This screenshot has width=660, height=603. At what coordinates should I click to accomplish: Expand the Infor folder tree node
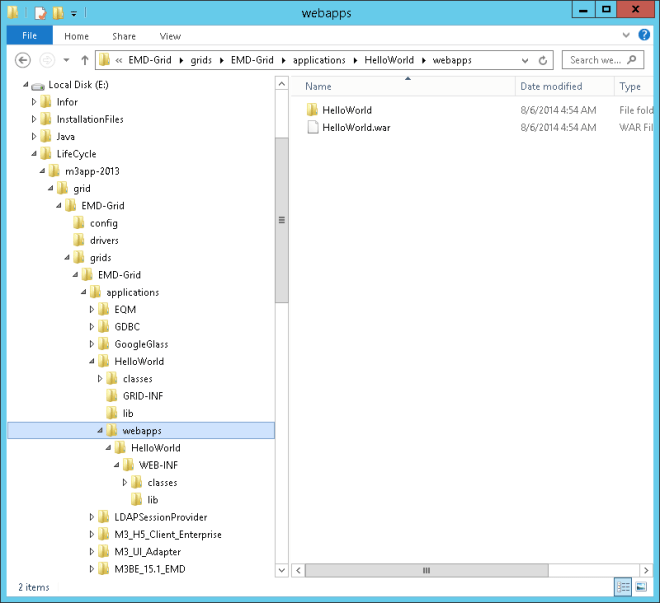[x=34, y=102]
